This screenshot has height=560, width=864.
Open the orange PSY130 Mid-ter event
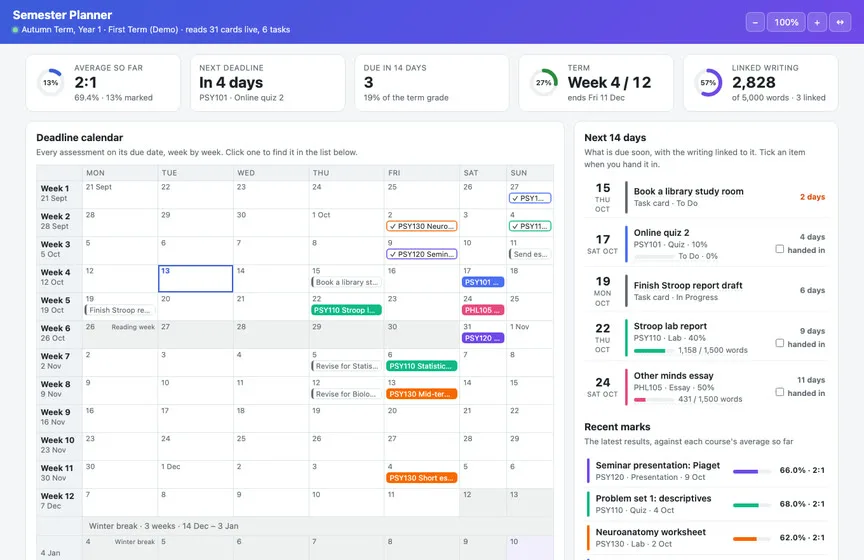pyautogui.click(x=422, y=394)
